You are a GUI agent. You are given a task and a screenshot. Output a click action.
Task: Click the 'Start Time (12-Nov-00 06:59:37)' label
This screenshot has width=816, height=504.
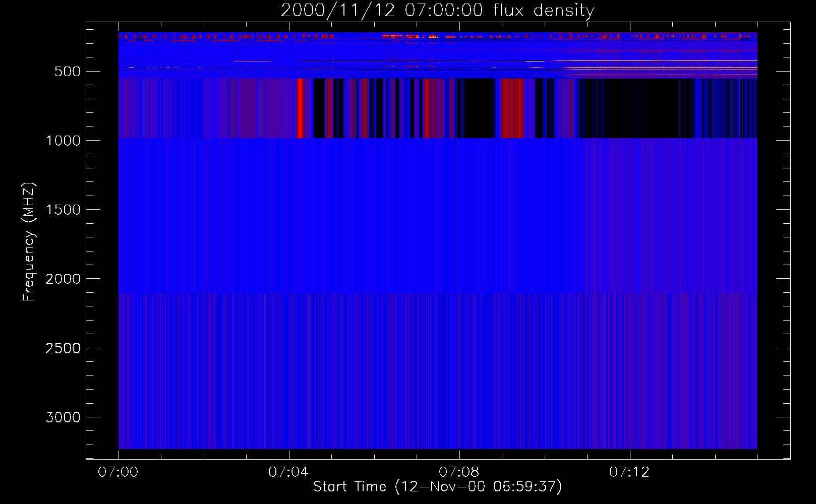(x=437, y=487)
